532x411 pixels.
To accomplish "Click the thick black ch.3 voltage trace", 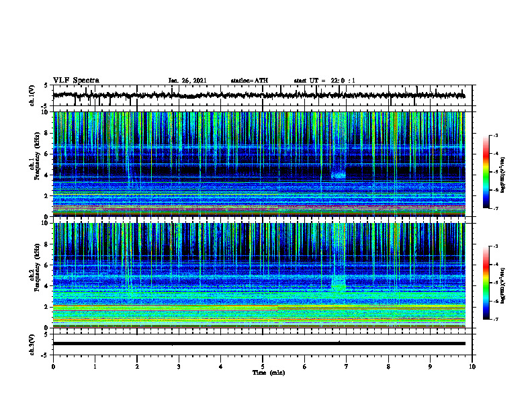I will (259, 344).
